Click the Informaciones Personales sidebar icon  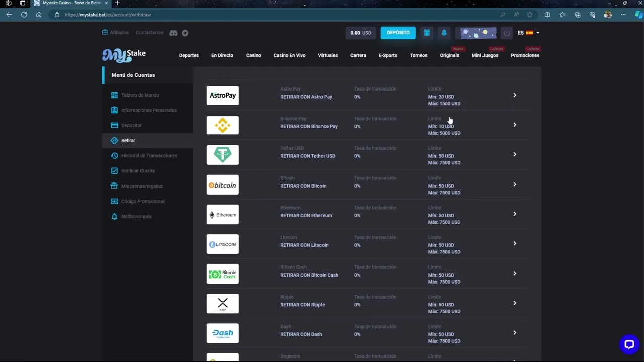pyautogui.click(x=114, y=110)
